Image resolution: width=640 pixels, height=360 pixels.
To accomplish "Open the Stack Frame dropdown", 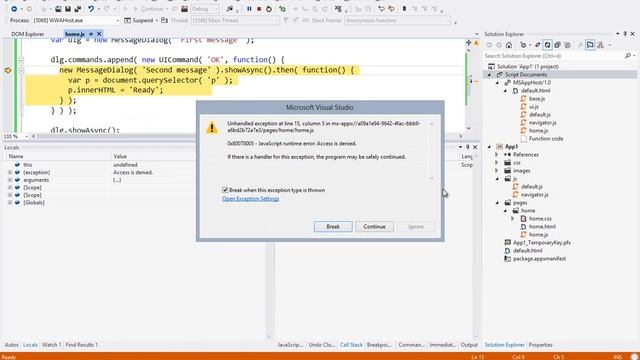I will click(397, 20).
